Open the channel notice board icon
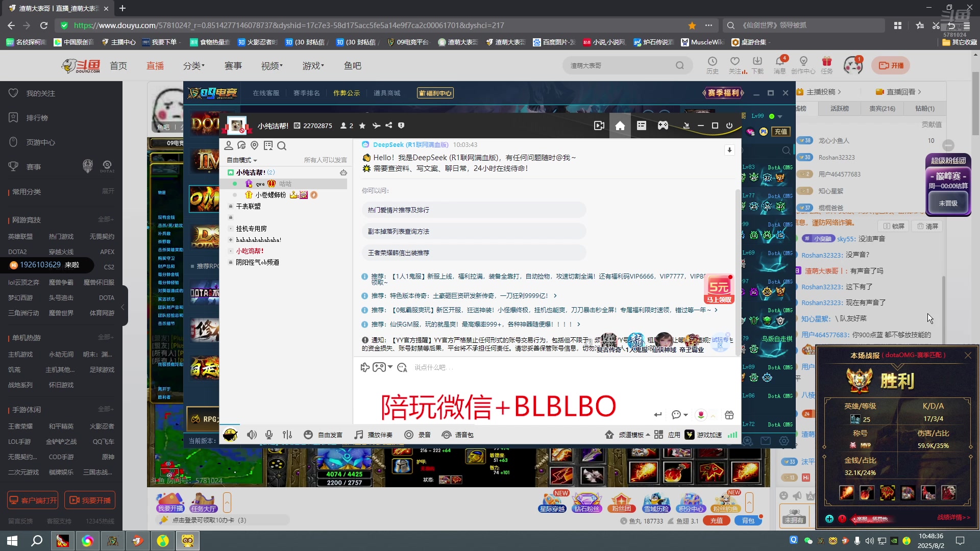 point(268,146)
